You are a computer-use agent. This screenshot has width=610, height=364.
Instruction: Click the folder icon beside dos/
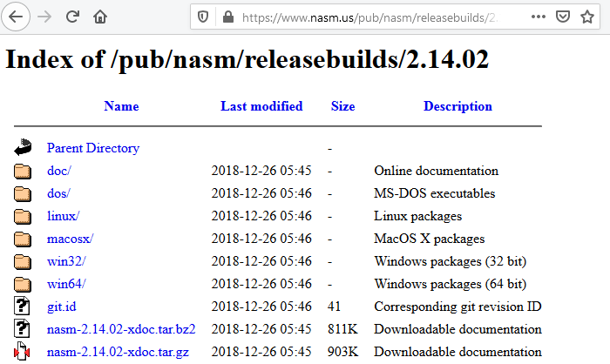pos(23,193)
